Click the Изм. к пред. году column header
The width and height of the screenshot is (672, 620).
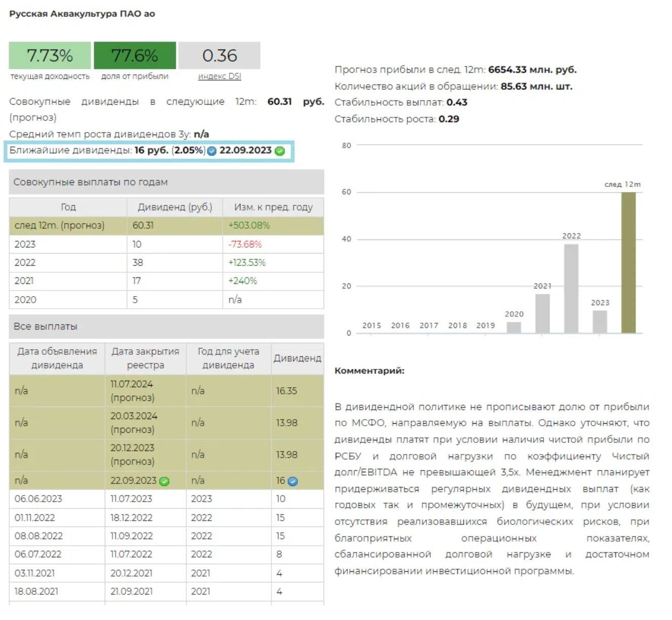point(273,207)
